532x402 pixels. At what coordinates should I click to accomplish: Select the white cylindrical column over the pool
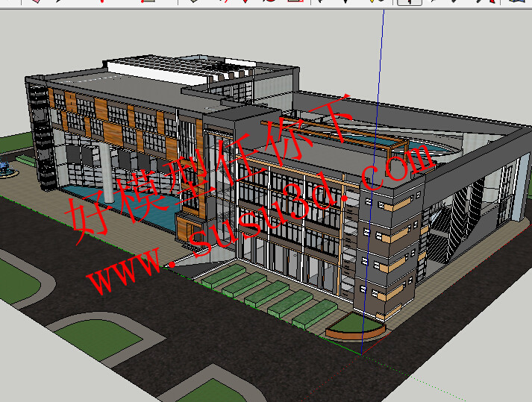pyautogui.click(x=107, y=173)
